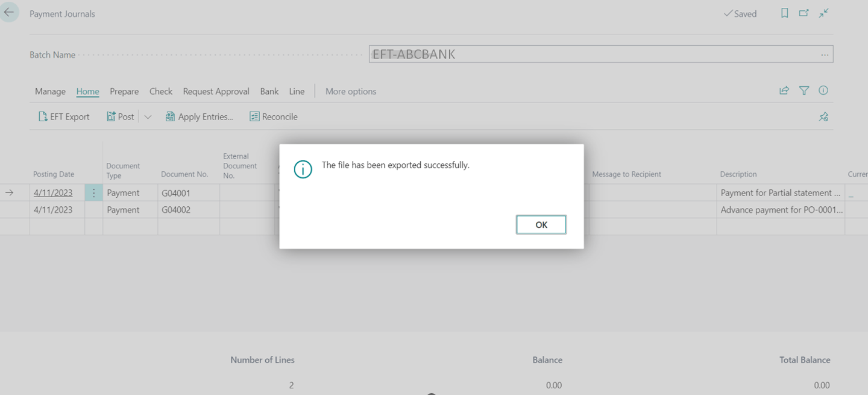Click the bookmark icon

784,13
